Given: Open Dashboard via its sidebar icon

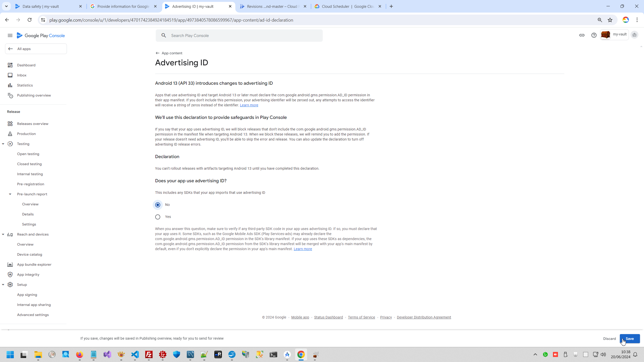Looking at the screenshot, I should tap(10, 65).
